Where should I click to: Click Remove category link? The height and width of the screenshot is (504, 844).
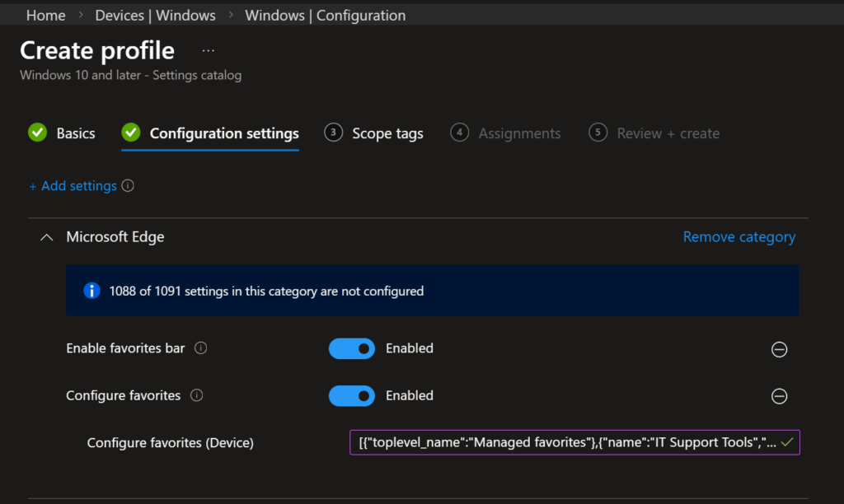click(x=739, y=236)
